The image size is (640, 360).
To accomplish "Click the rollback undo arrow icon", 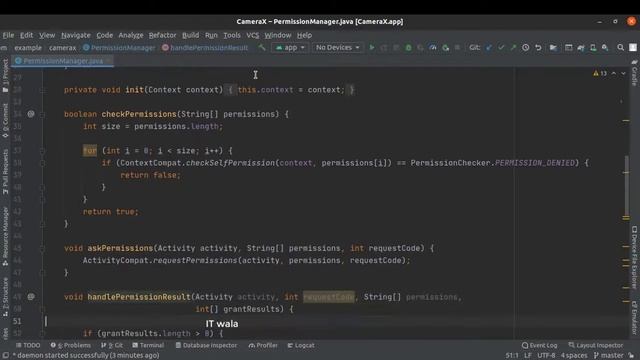I will (538, 48).
